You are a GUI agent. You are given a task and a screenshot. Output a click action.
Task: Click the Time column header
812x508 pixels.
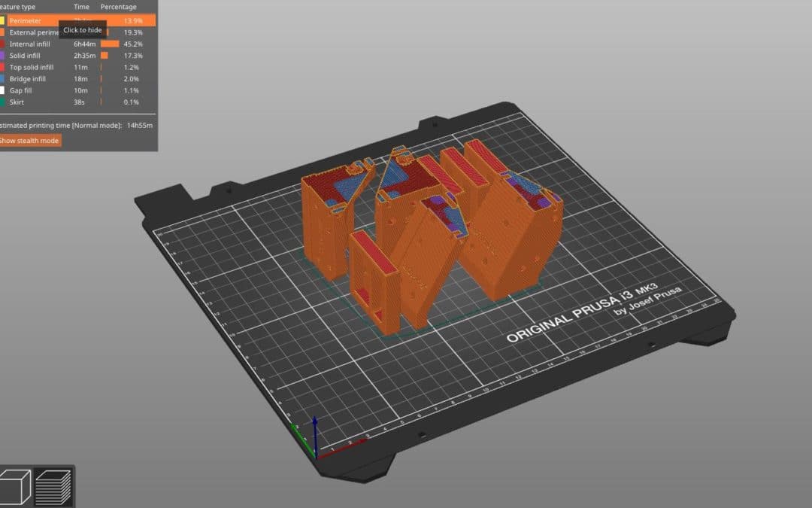tap(80, 7)
